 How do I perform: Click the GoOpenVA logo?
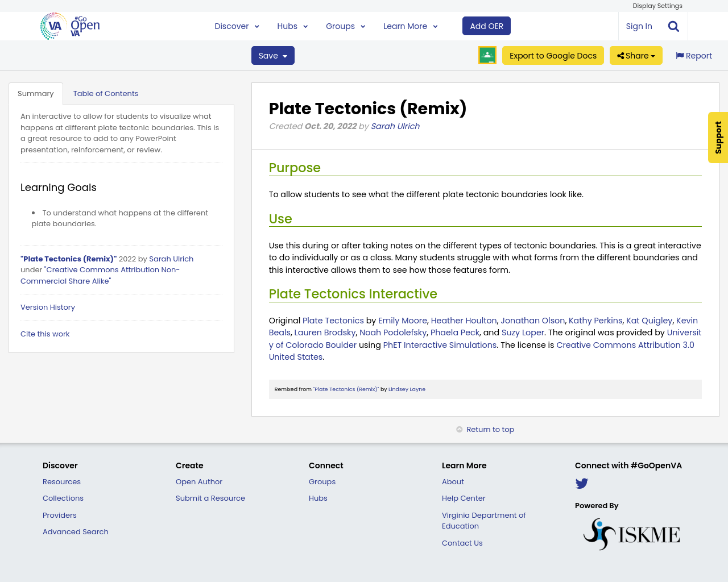pos(68,25)
